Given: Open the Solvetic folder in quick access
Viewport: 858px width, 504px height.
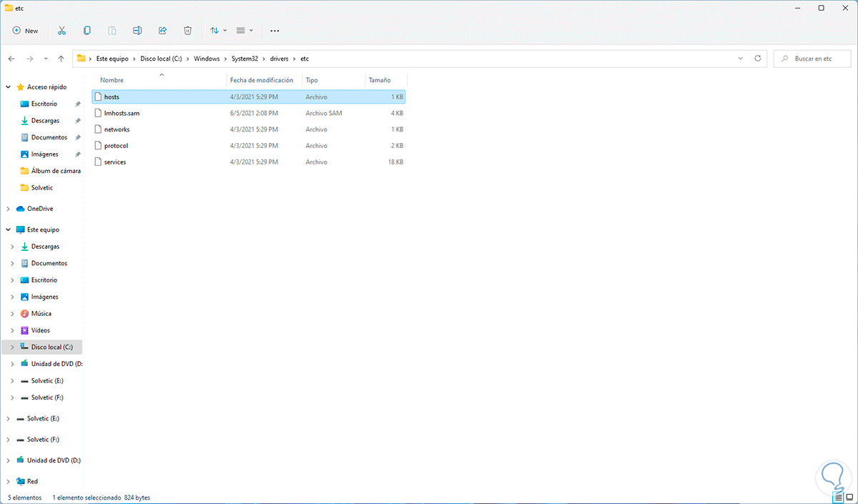Looking at the screenshot, I should (41, 187).
